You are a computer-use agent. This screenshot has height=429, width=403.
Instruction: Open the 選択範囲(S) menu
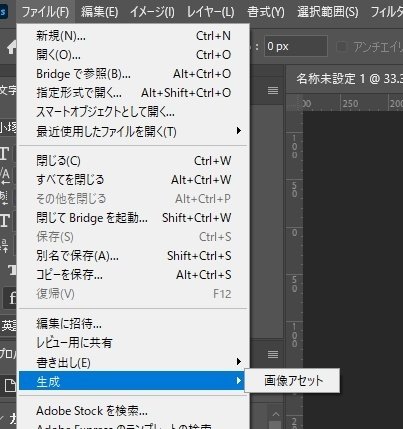click(x=328, y=12)
